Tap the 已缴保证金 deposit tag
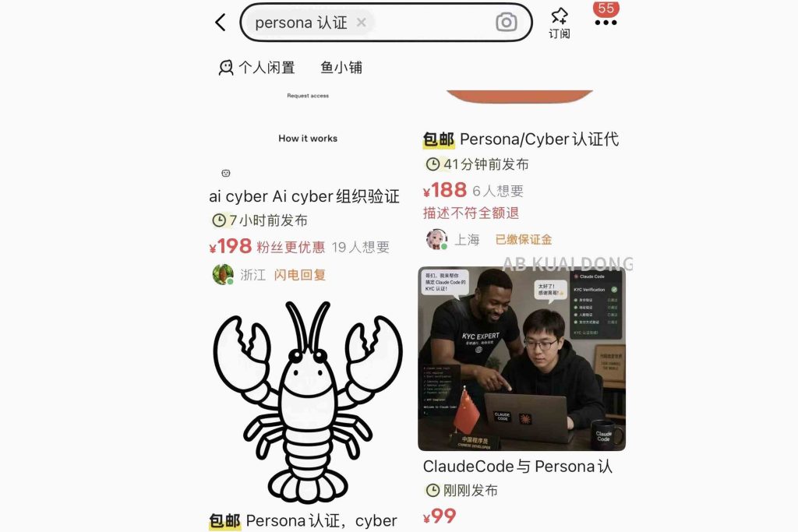 pyautogui.click(x=524, y=240)
